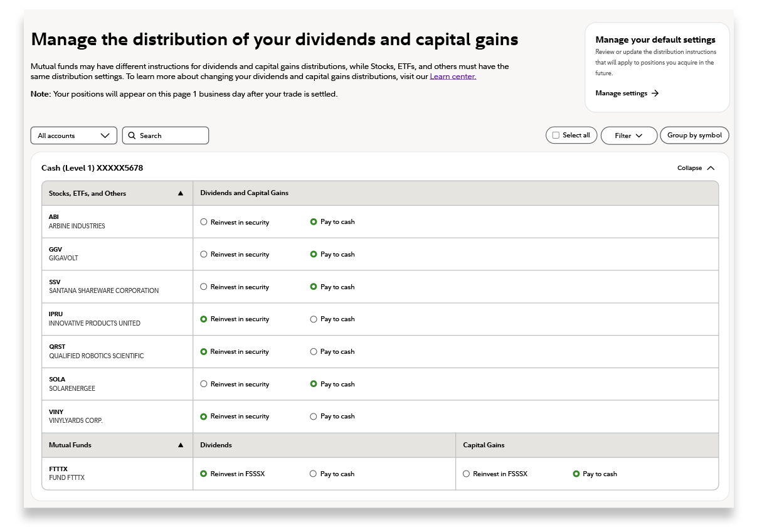Open the Filter dropdown

628,136
